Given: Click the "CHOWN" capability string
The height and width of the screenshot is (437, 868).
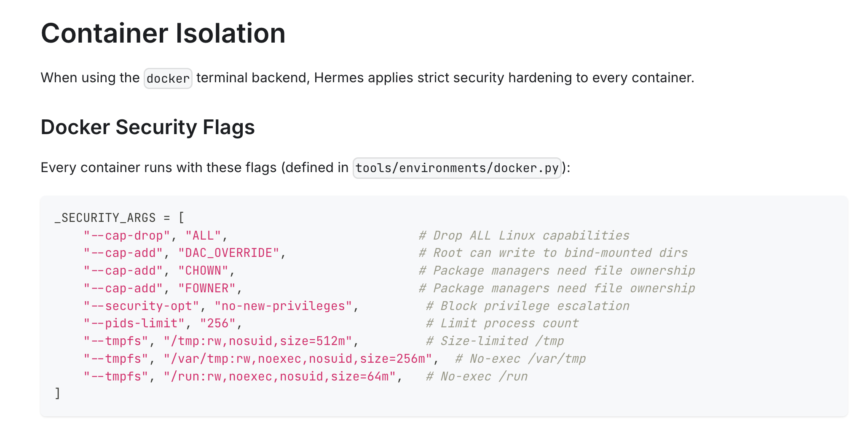Looking at the screenshot, I should point(203,270).
